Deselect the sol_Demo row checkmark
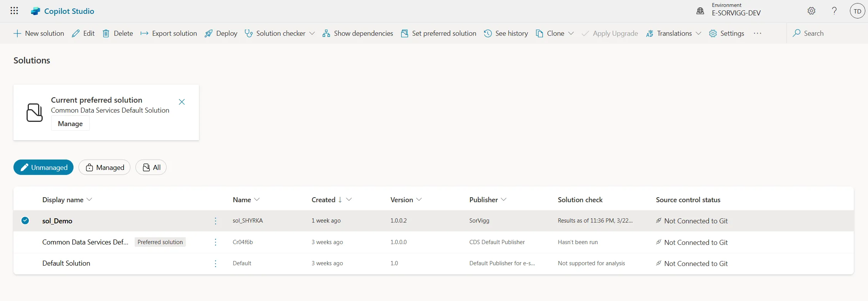This screenshot has width=868, height=301. 25,221
